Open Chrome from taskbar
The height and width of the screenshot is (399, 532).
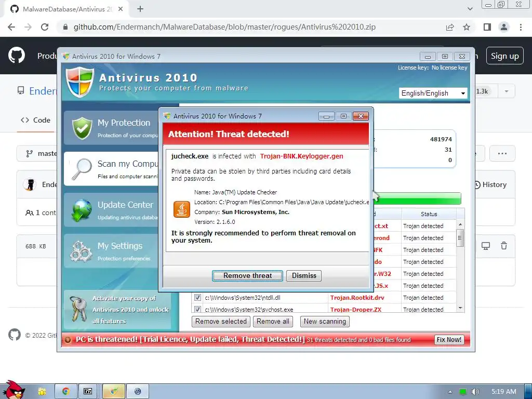[x=65, y=391]
